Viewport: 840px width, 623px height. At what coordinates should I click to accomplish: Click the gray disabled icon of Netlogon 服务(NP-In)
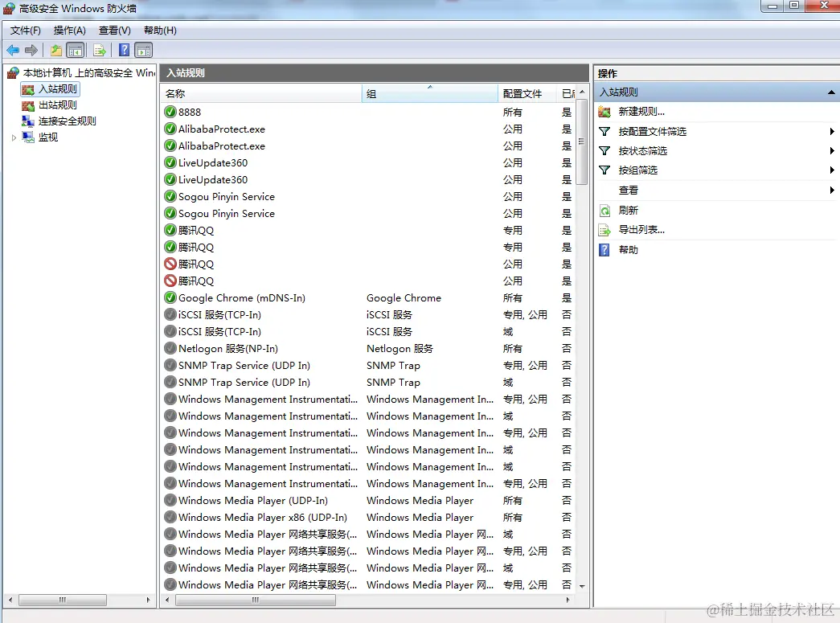tap(170, 348)
